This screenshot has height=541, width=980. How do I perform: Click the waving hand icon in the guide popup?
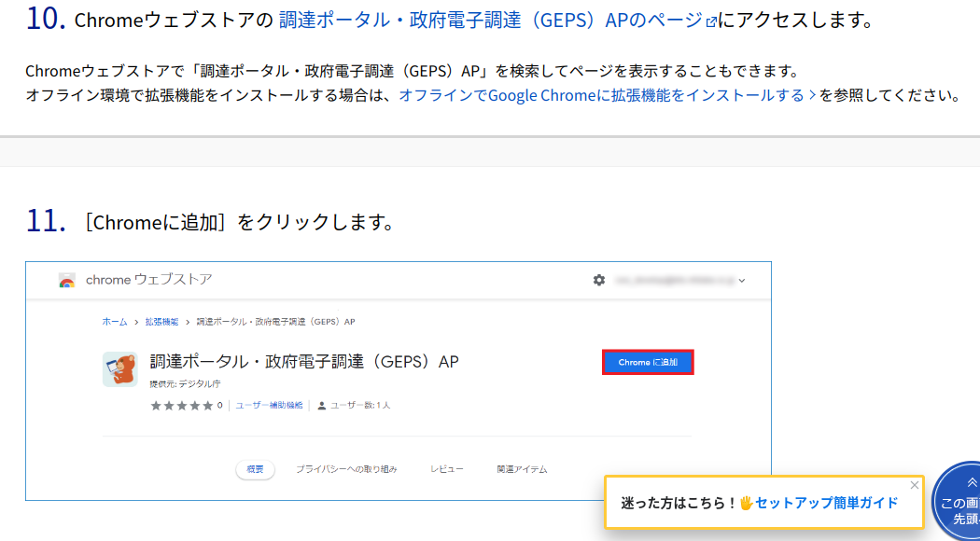[x=747, y=503]
